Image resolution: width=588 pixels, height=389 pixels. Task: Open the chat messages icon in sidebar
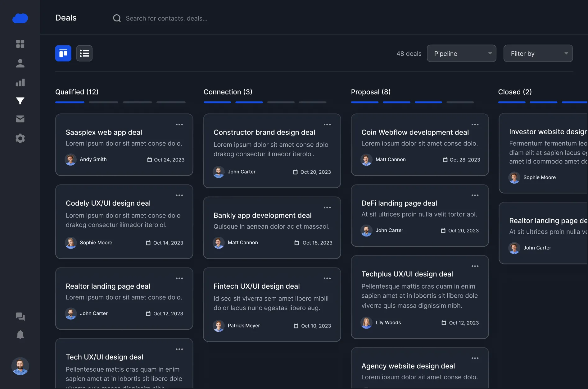pos(20,316)
